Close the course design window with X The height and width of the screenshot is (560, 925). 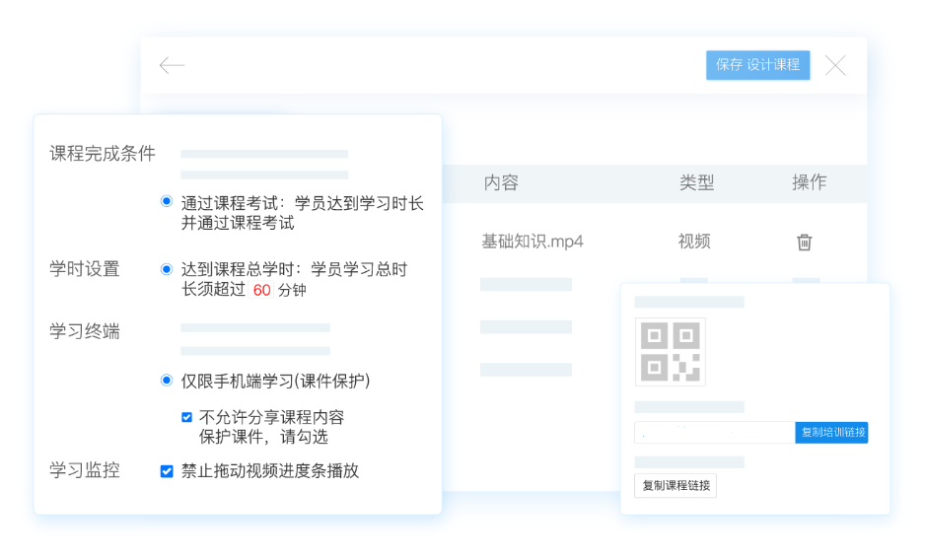tap(835, 66)
